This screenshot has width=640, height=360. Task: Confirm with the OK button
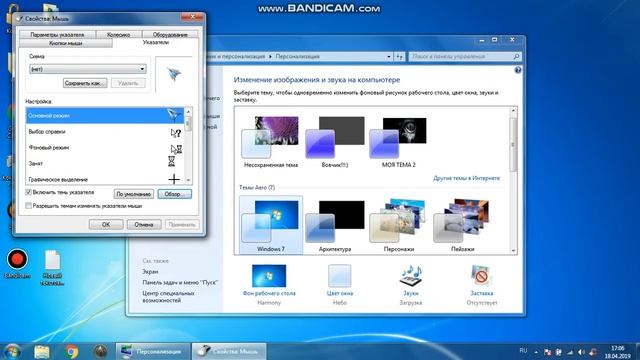point(106,224)
